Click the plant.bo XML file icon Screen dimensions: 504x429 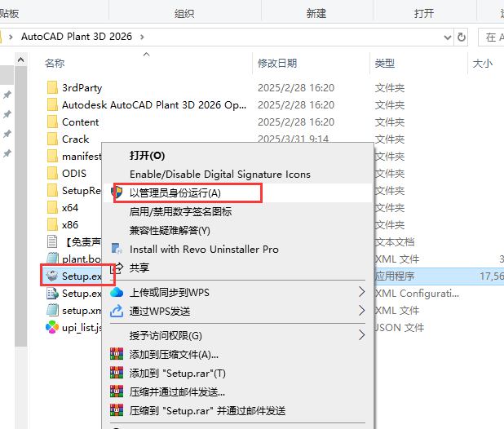click(x=52, y=259)
